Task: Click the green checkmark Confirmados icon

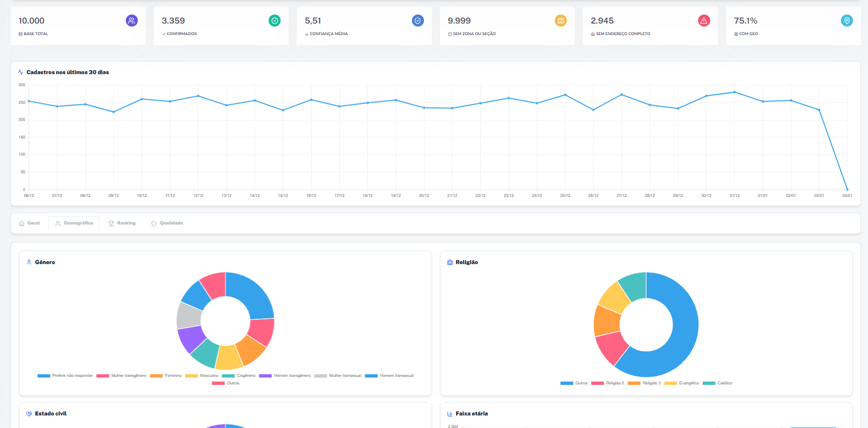Action: (275, 21)
